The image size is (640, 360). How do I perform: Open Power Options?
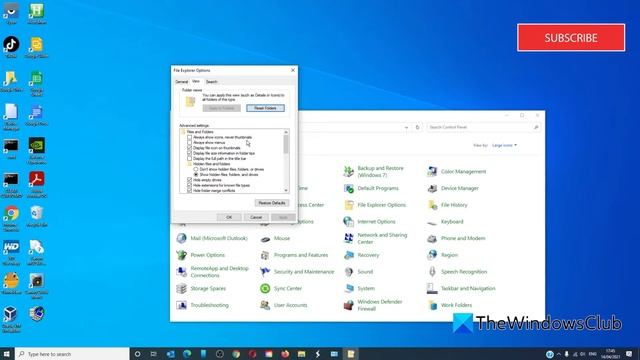pos(201,255)
